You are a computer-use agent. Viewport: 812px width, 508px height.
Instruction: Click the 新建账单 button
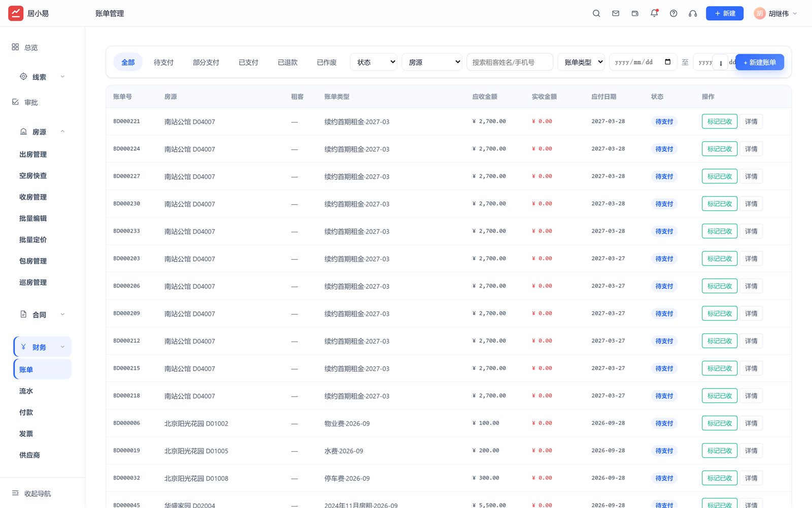click(x=760, y=62)
